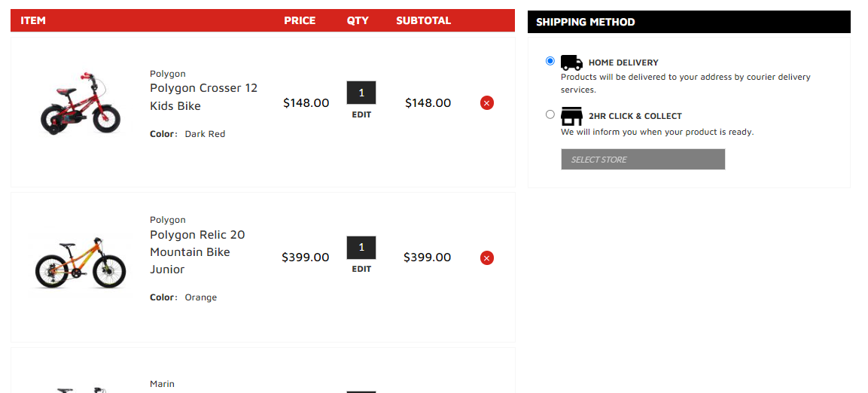This screenshot has width=868, height=393.
Task: Click the Home Delivery truck icon
Action: pyautogui.click(x=571, y=62)
